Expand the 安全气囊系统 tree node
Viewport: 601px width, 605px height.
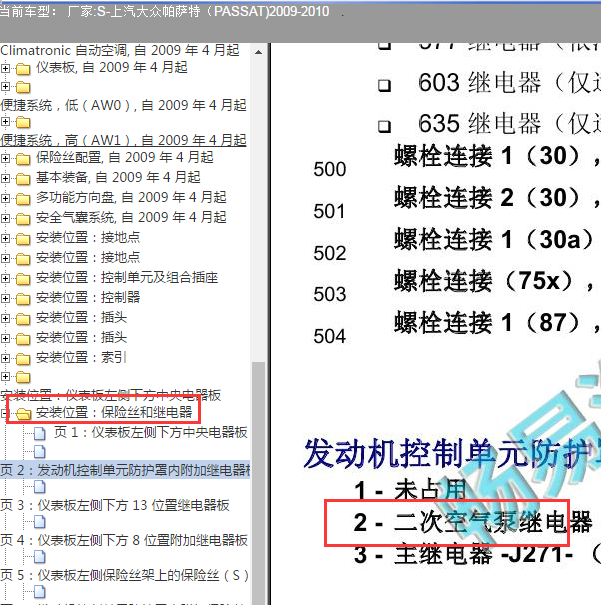pyautogui.click(x=5, y=218)
